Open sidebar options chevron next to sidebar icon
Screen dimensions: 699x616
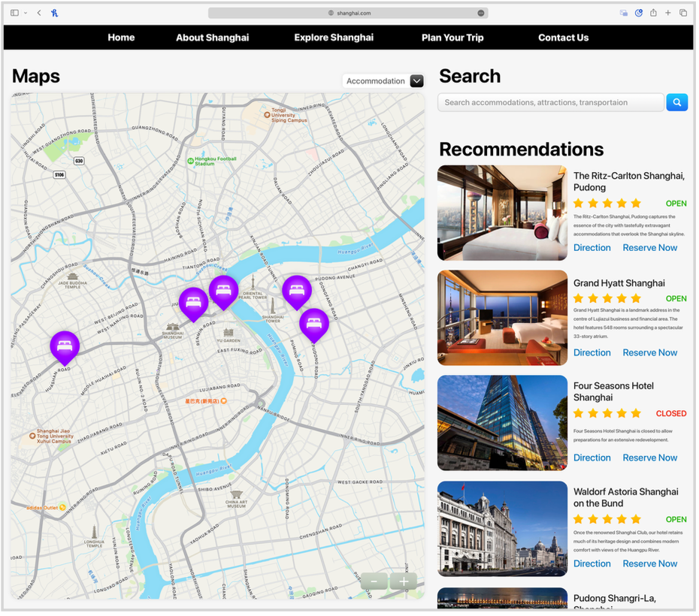click(x=26, y=13)
